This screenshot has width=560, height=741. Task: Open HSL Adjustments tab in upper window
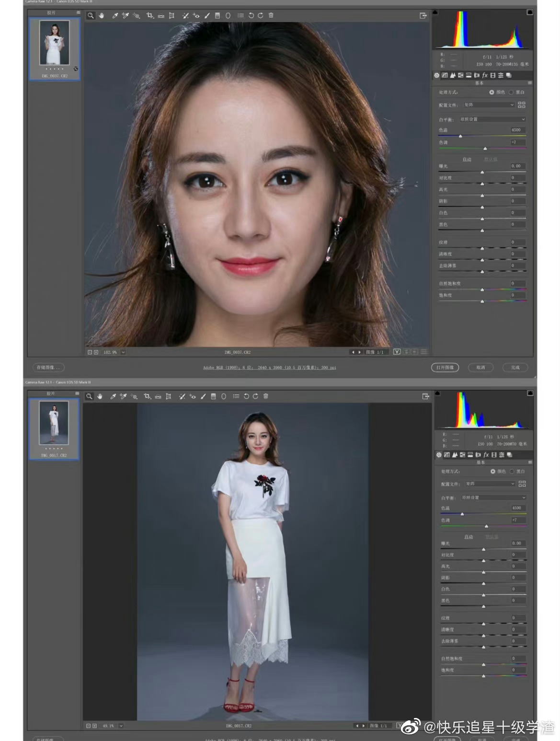(x=460, y=75)
